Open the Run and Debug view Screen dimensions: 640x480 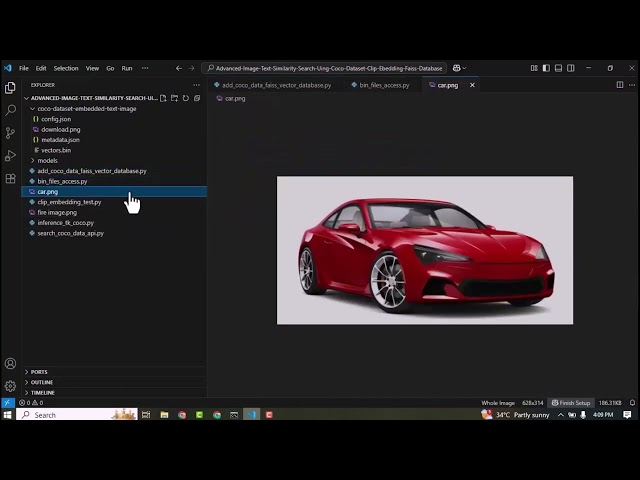pyautogui.click(x=10, y=156)
